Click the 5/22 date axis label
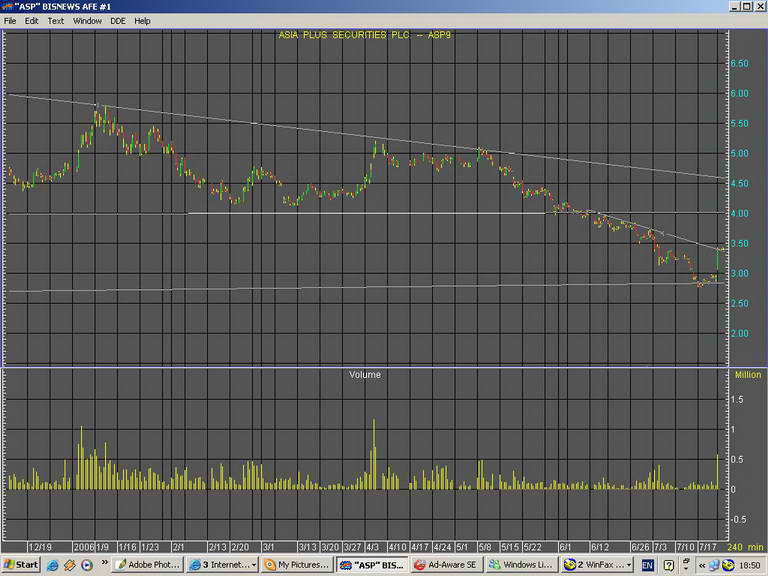 tap(532, 547)
